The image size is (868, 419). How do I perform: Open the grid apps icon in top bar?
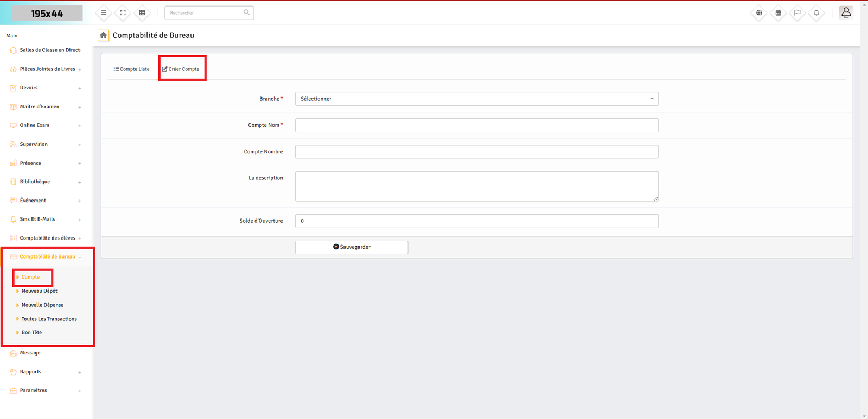point(142,12)
